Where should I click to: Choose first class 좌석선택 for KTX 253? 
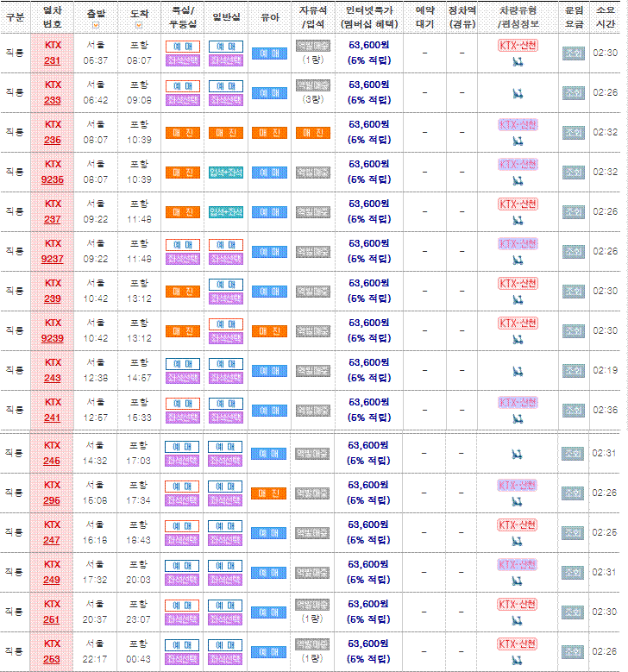pos(182,659)
